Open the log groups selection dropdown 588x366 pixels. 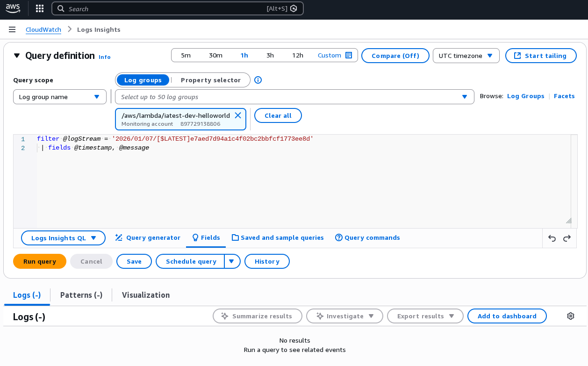point(294,97)
